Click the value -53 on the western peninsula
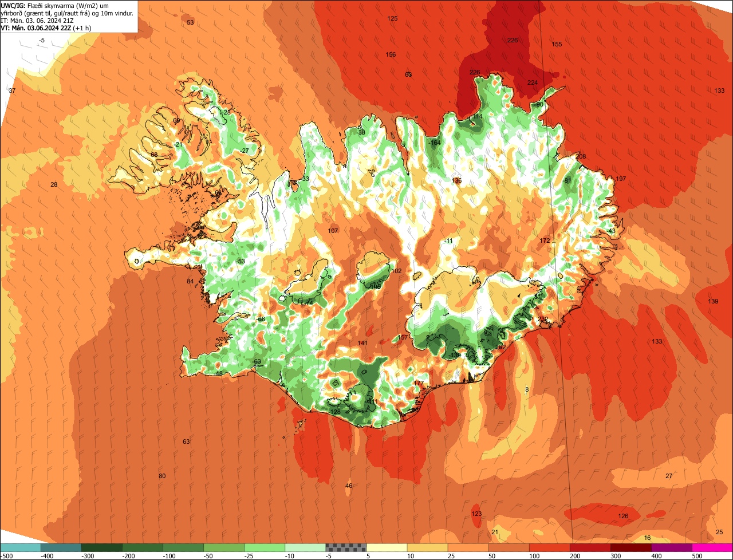 tap(241, 261)
